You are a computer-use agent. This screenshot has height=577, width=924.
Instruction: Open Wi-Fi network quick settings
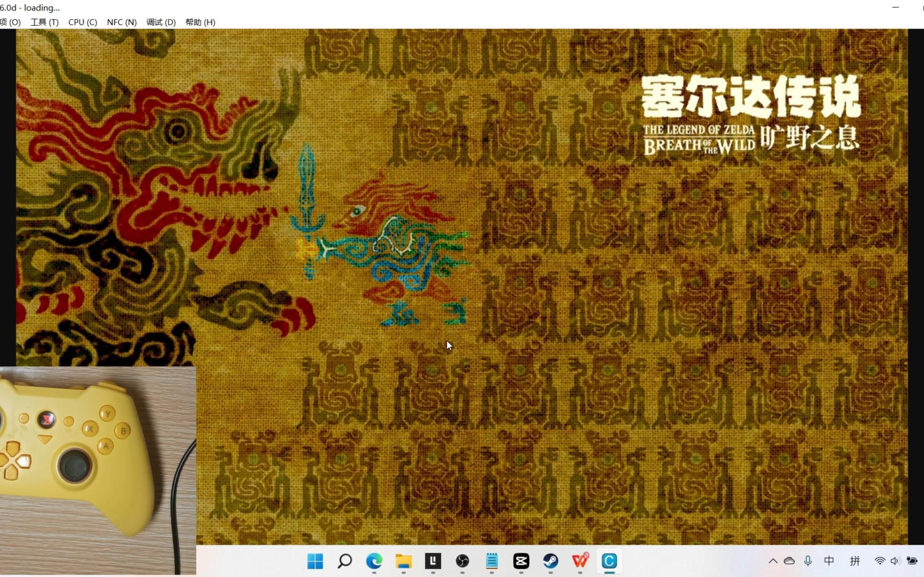(x=879, y=561)
